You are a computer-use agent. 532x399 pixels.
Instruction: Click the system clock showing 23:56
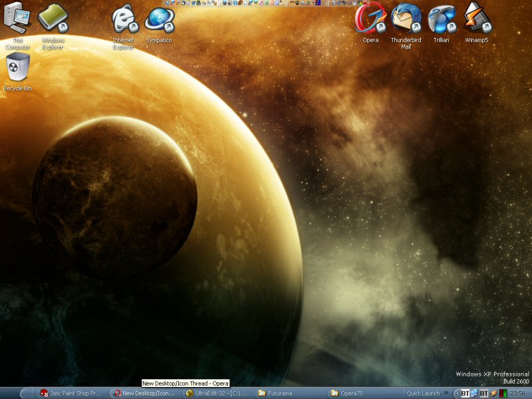pos(517,393)
